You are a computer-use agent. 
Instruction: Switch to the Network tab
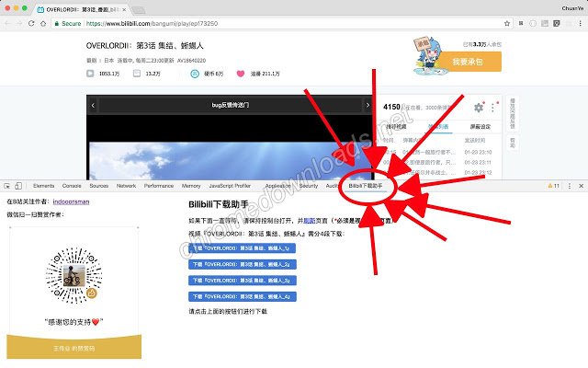click(x=127, y=186)
